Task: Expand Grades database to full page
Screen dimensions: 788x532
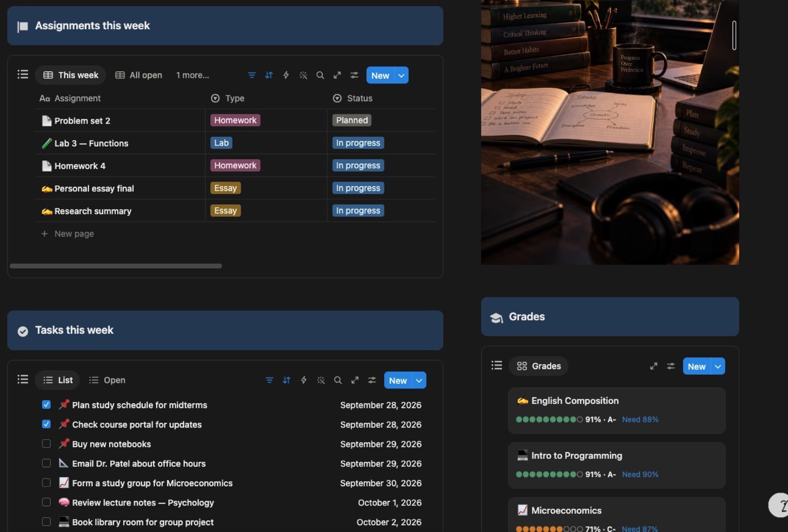Action: point(654,366)
